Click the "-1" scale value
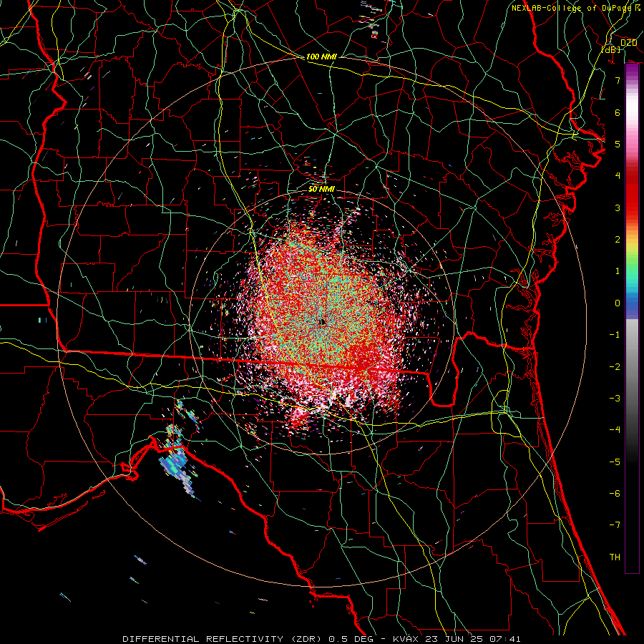The image size is (644, 644). [x=615, y=335]
